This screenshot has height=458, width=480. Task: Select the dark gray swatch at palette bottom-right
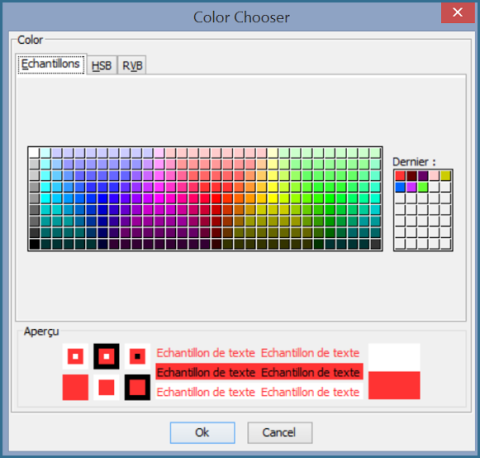(x=375, y=244)
